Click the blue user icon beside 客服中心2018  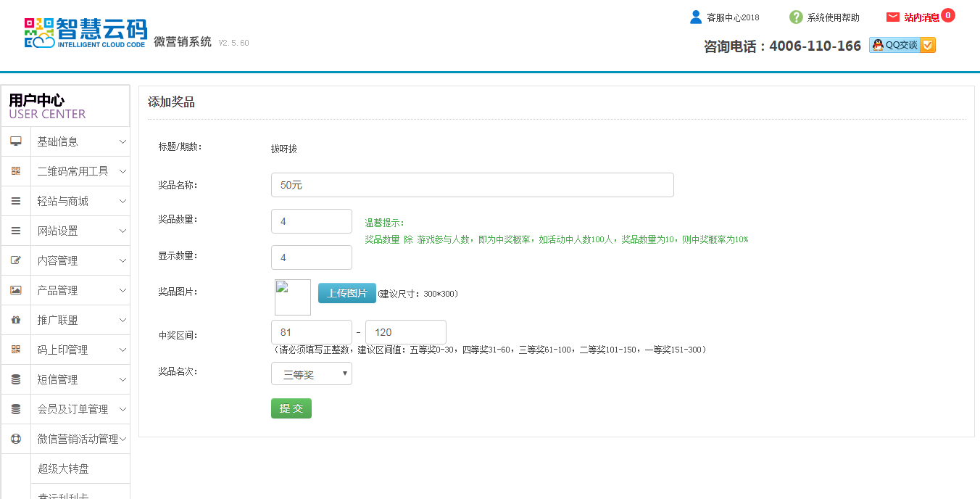[x=696, y=17]
